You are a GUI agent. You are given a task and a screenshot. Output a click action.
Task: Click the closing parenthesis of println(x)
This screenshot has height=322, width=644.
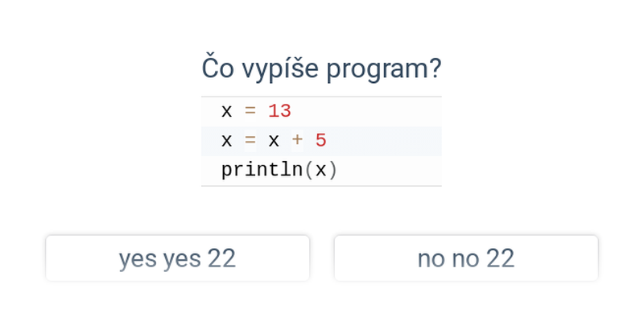(x=332, y=171)
